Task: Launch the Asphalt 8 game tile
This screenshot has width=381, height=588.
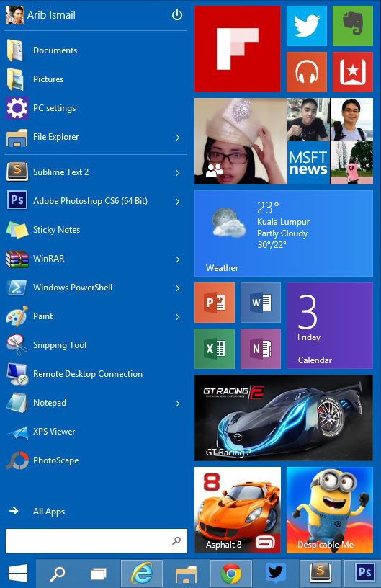Action: pos(238,510)
